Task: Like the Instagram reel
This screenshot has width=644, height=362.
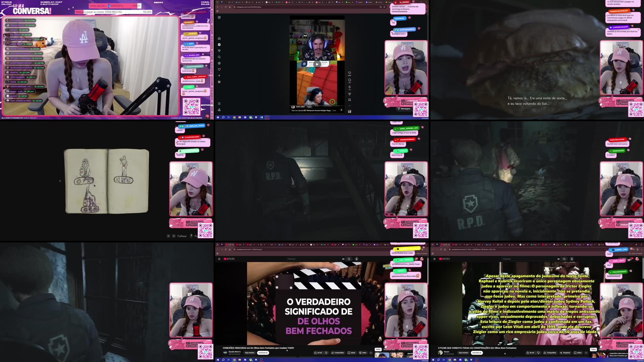Action: click(349, 73)
